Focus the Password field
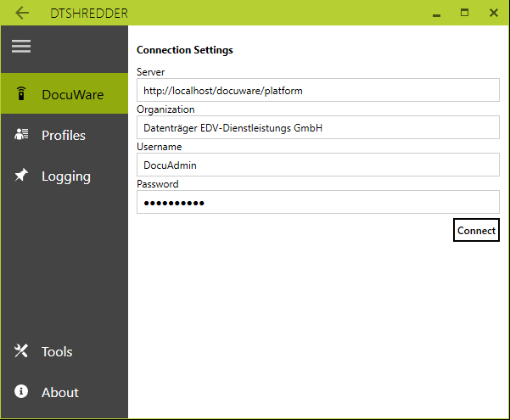The image size is (510, 420). point(318,202)
